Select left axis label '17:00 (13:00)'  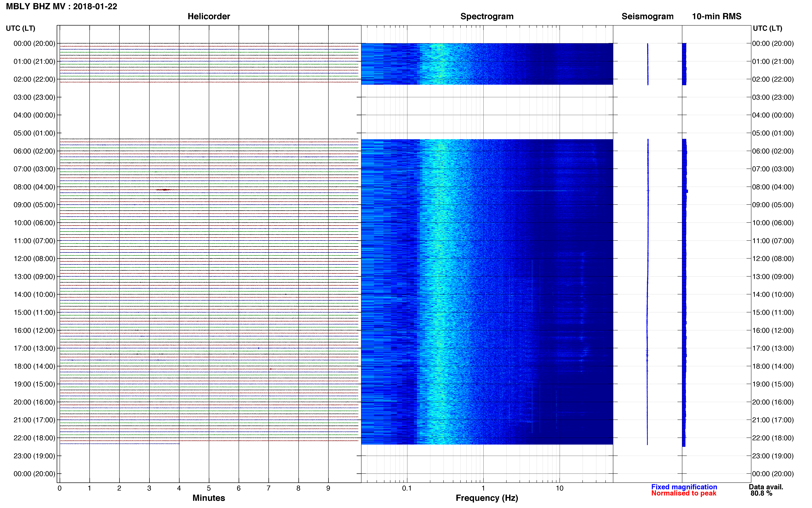(x=34, y=348)
